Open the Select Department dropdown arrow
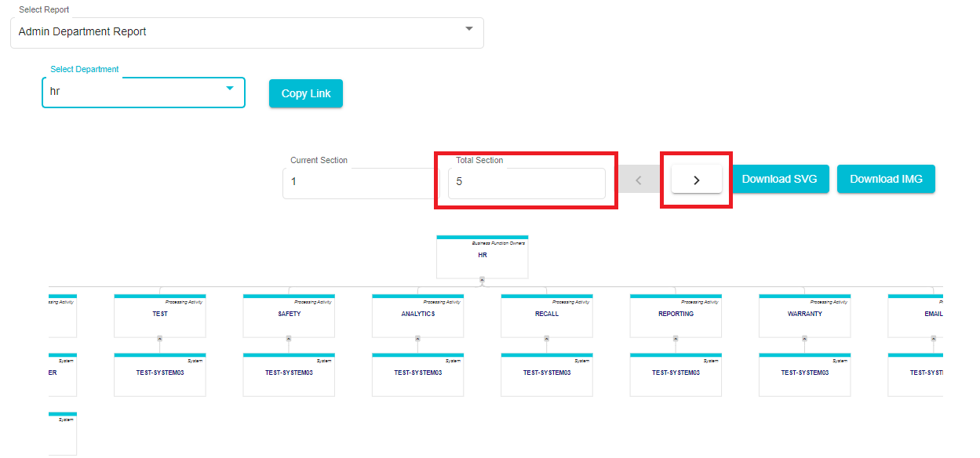Image resolution: width=980 pixels, height=458 pixels. [230, 88]
